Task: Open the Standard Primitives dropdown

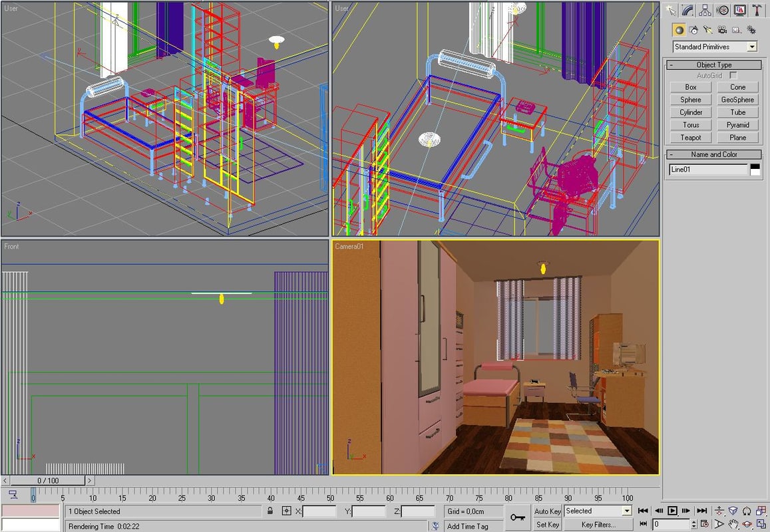Action: coord(753,47)
